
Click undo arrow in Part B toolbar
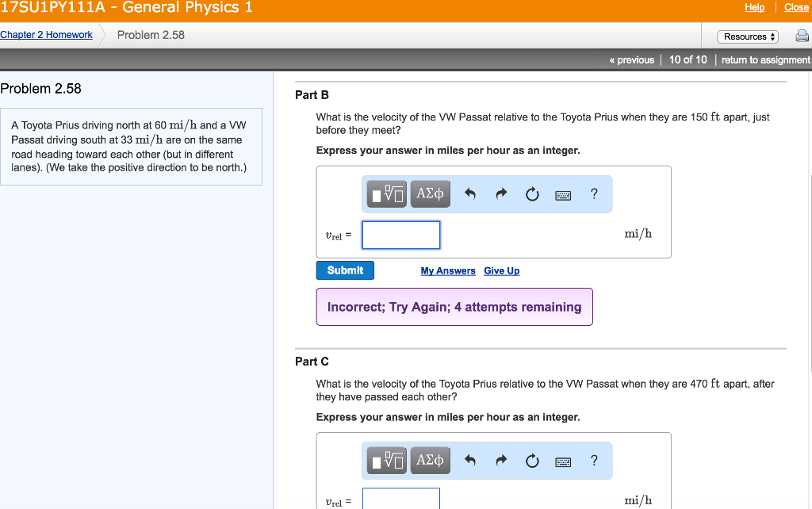click(x=470, y=193)
